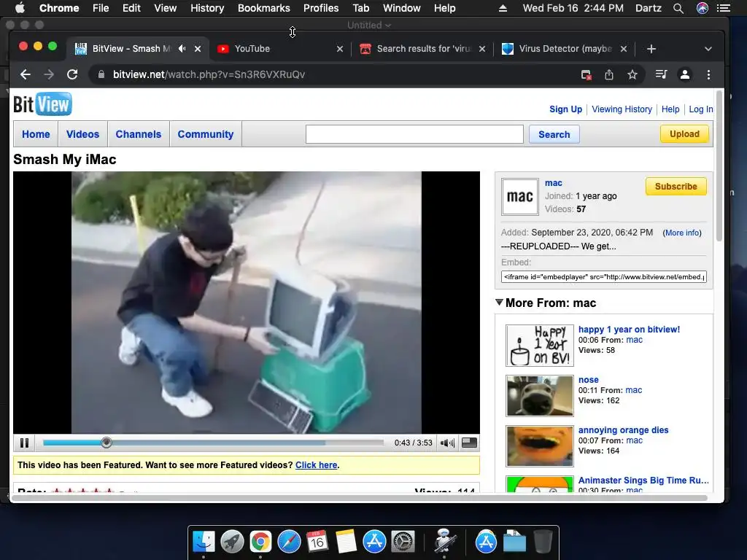747x560 pixels.
Task: Click the lock icon in the address bar
Action: click(x=101, y=74)
